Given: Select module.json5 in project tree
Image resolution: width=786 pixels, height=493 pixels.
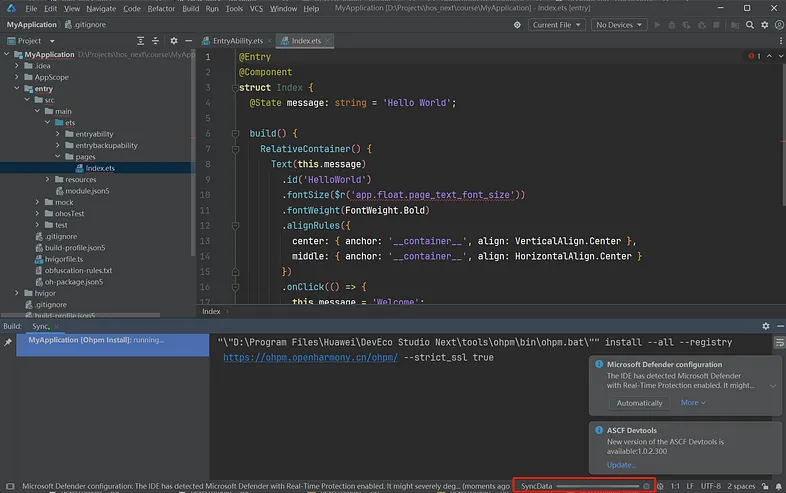Looking at the screenshot, I should pyautogui.click(x=87, y=191).
